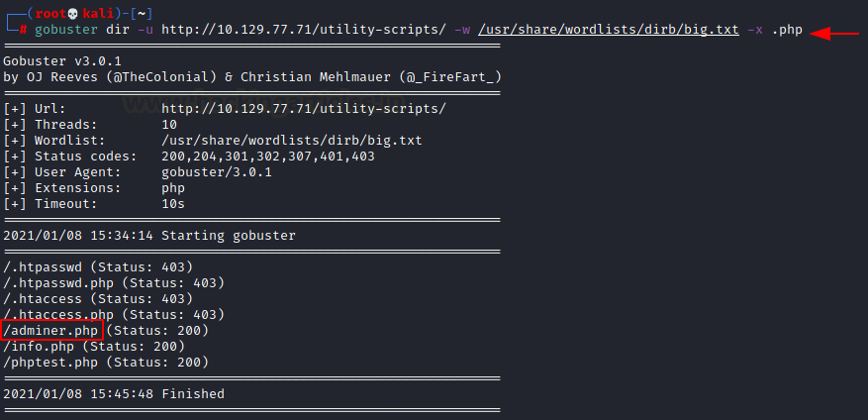The image size is (868, 420).
Task: Click the /info.php result line
Action: (94, 347)
